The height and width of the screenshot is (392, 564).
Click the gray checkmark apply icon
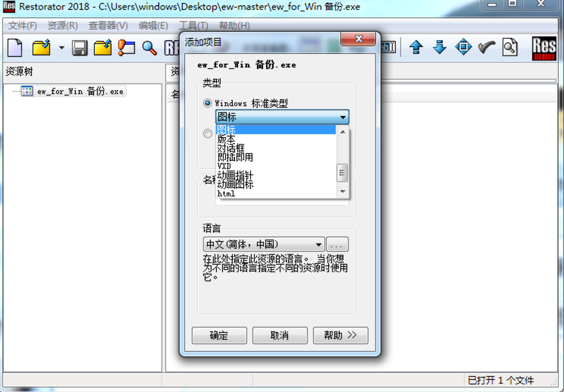(x=487, y=47)
